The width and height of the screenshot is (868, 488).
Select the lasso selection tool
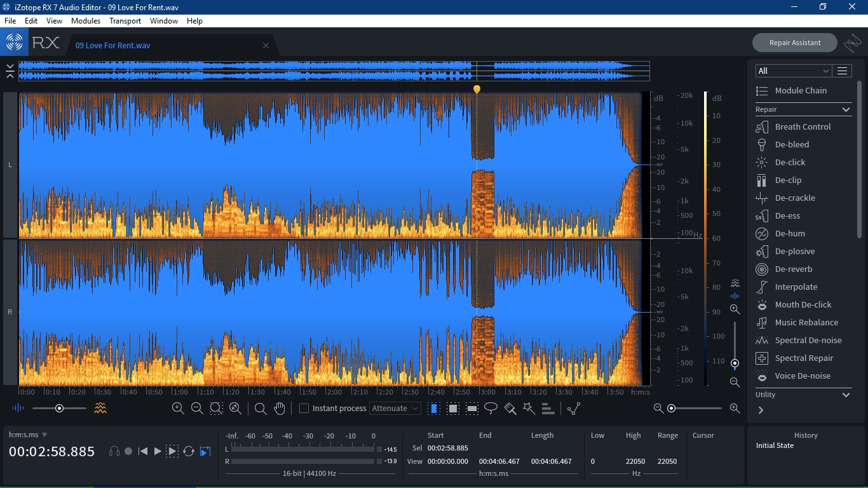[491, 408]
